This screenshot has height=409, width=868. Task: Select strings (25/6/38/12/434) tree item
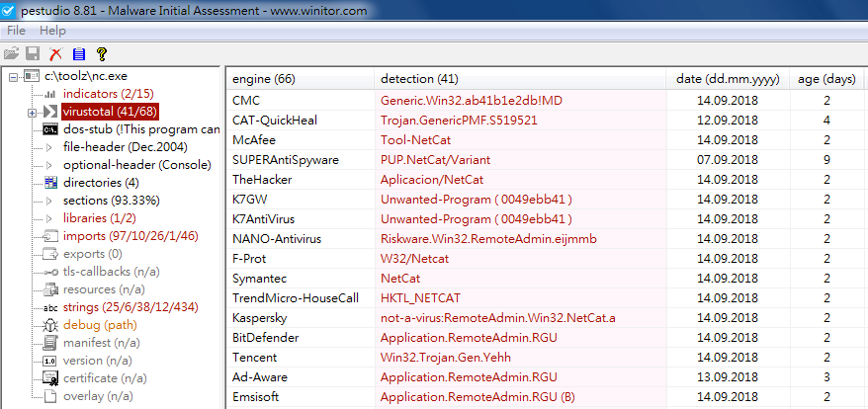point(130,307)
